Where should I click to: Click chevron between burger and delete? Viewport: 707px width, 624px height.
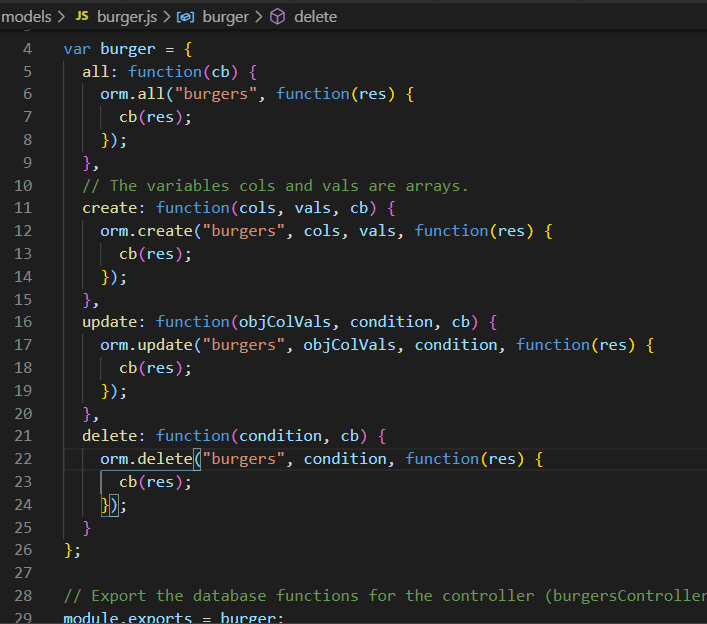pos(258,17)
